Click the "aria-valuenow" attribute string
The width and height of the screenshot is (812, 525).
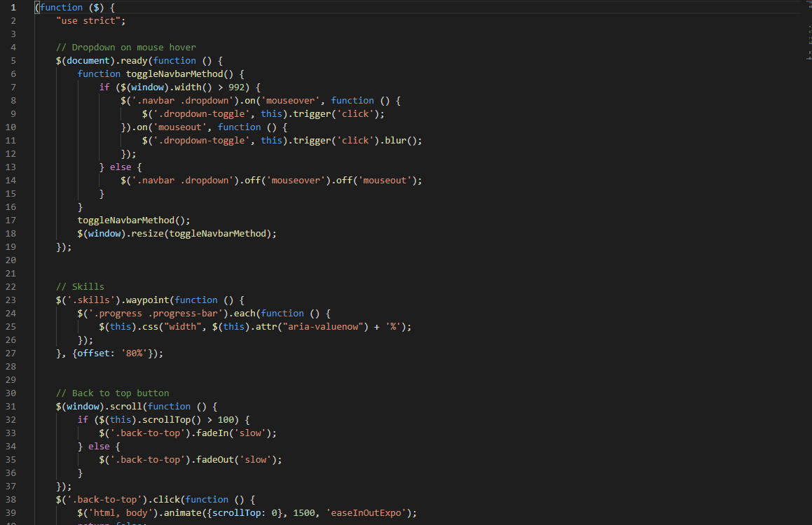point(322,327)
